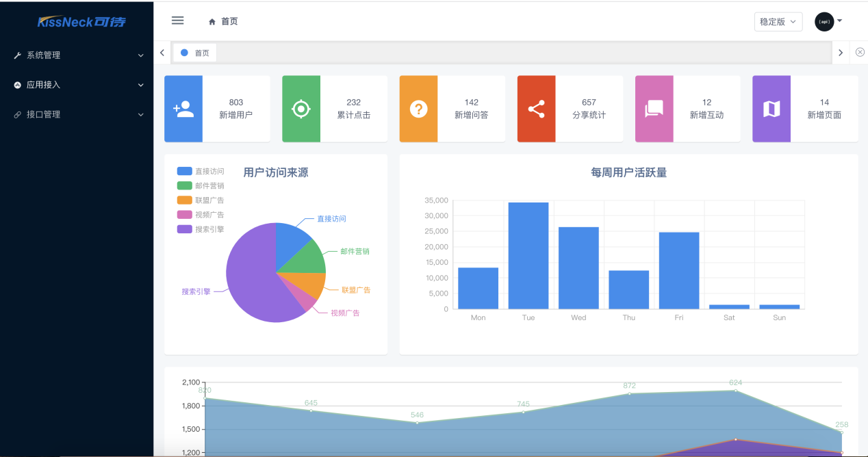The image size is (868, 457).
Task: Click the 14 新增页面 card
Action: click(805, 109)
